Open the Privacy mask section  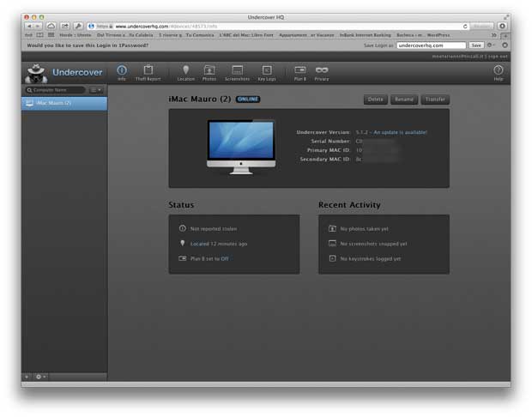pos(322,73)
